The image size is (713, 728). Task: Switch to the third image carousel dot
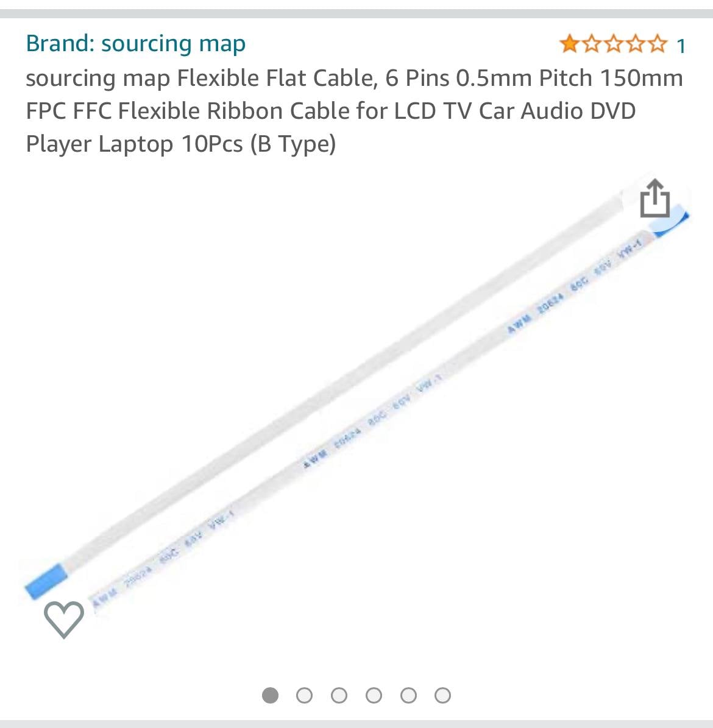(339, 695)
